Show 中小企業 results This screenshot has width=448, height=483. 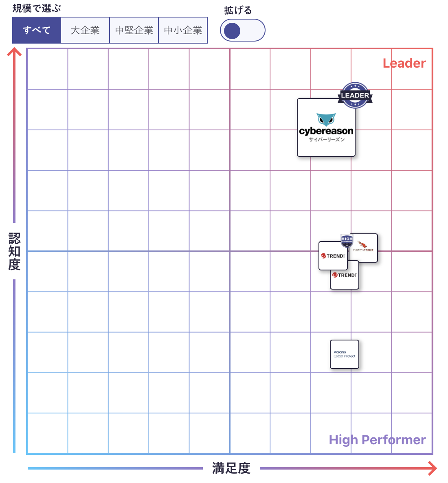(183, 30)
